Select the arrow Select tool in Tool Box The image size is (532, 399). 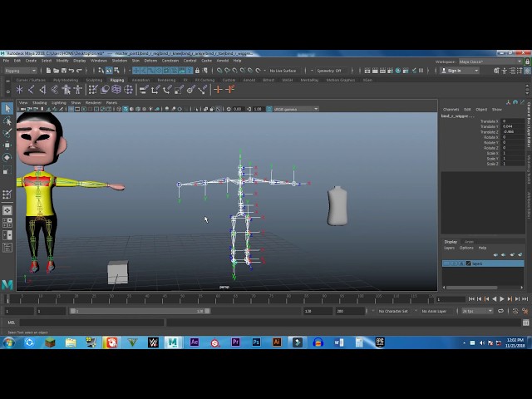7,108
